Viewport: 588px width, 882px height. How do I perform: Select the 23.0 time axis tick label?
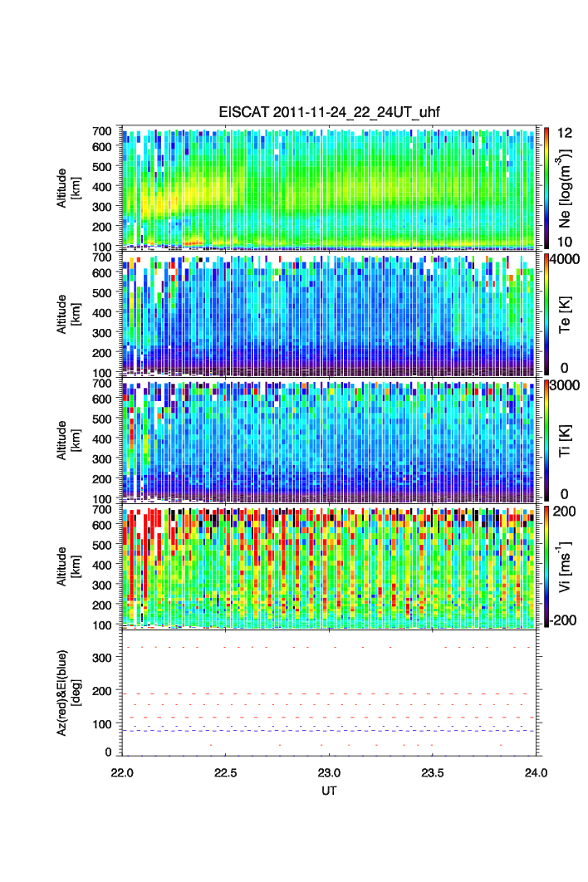[x=330, y=772]
